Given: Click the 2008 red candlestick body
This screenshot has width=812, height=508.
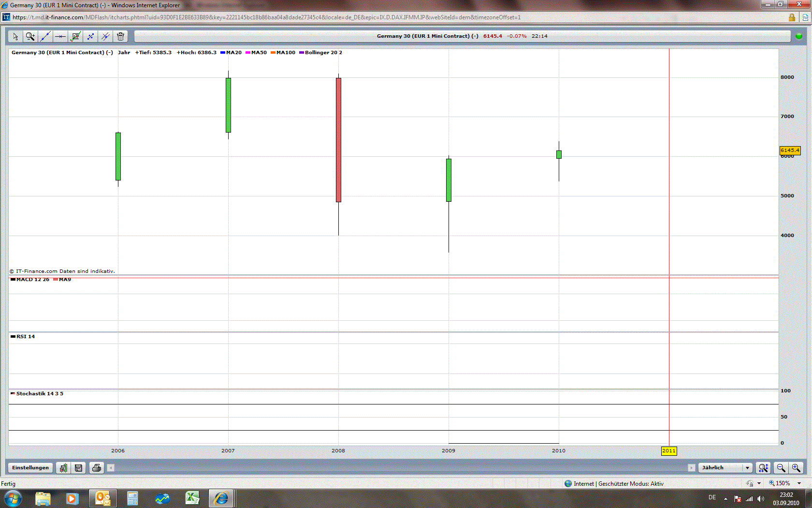Looking at the screenshot, I should point(338,140).
